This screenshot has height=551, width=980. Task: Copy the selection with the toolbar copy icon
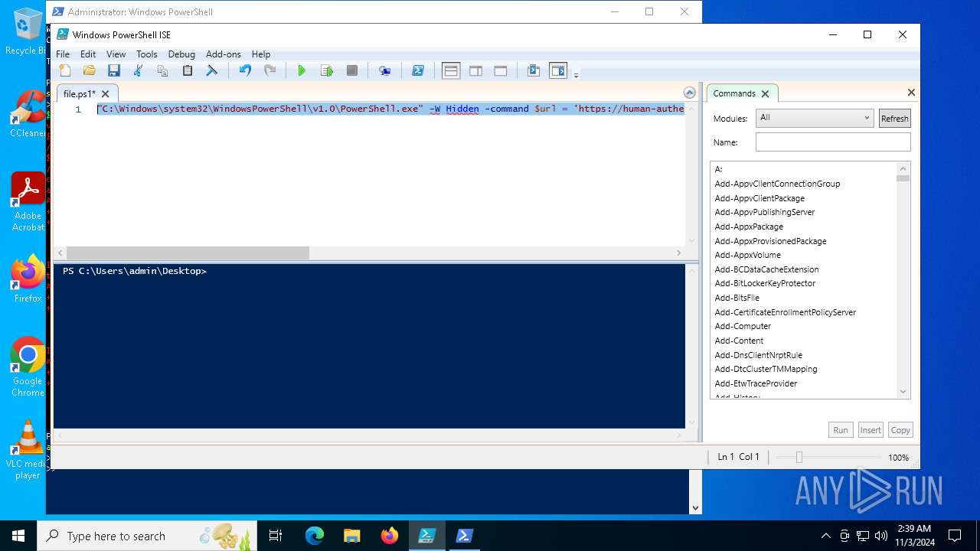[x=162, y=70]
